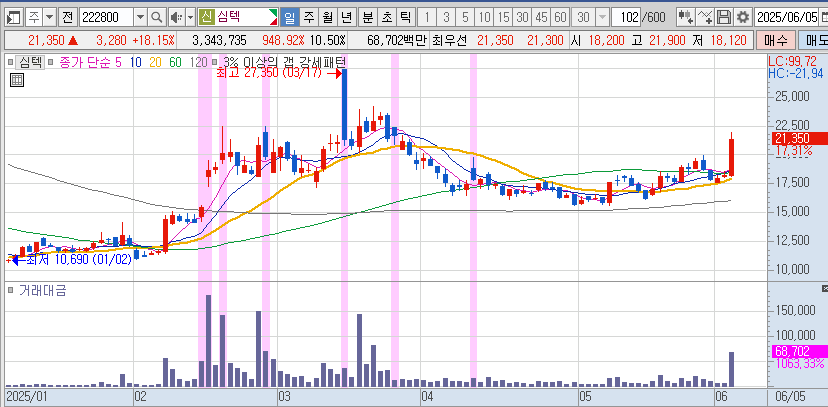This screenshot has height=407, width=828.
Task: Select interval 5 button
Action: click(x=465, y=18)
